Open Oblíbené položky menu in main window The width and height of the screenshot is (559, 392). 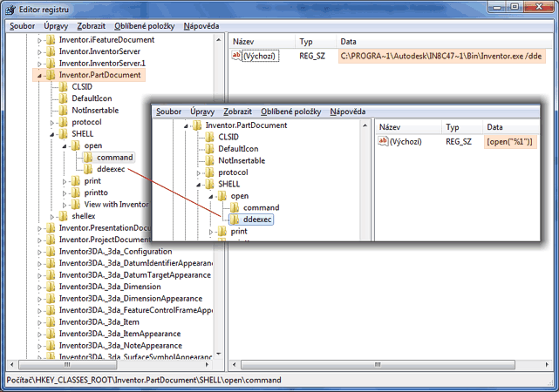(x=145, y=26)
